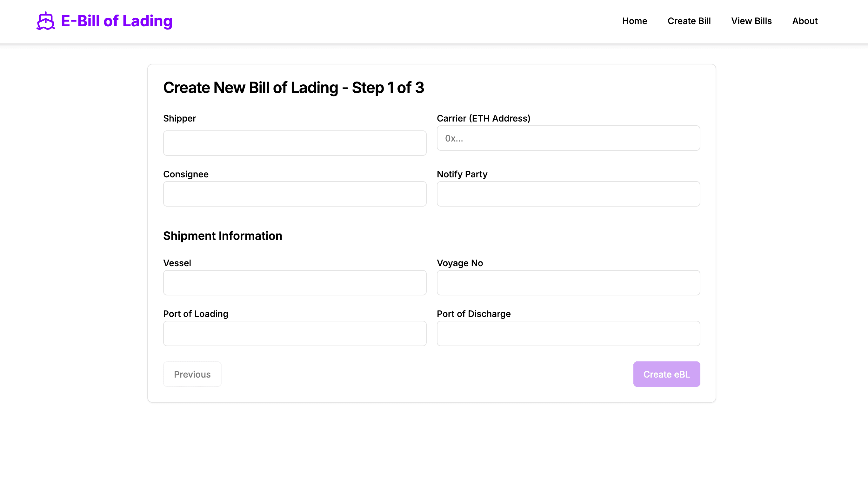This screenshot has width=868, height=488.
Task: Click the Voyage No label
Action: tap(460, 263)
